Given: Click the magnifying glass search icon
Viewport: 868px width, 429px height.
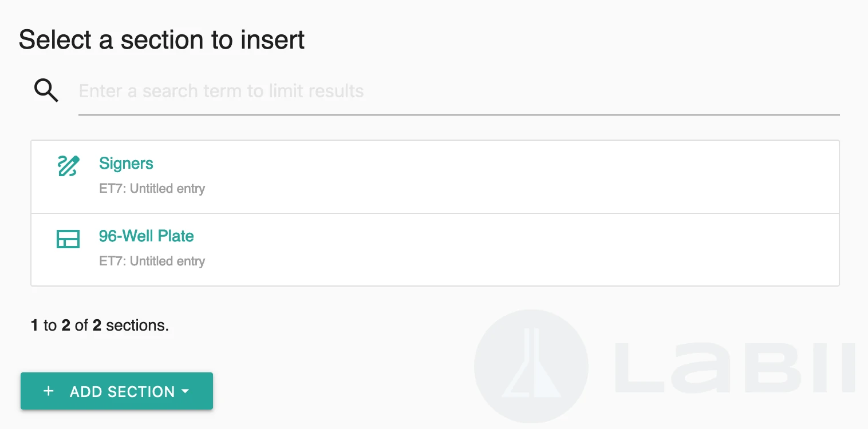Looking at the screenshot, I should coord(46,90).
